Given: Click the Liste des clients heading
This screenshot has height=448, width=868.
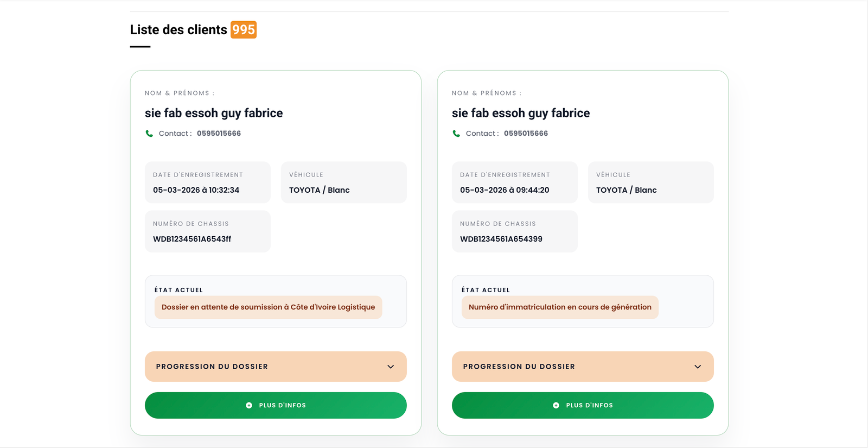Looking at the screenshot, I should [178, 30].
